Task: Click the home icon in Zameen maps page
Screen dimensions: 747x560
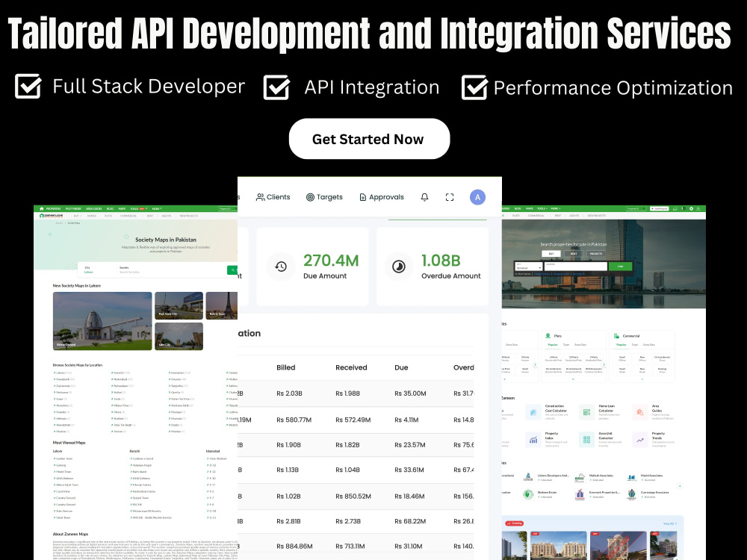Action: coord(41,208)
